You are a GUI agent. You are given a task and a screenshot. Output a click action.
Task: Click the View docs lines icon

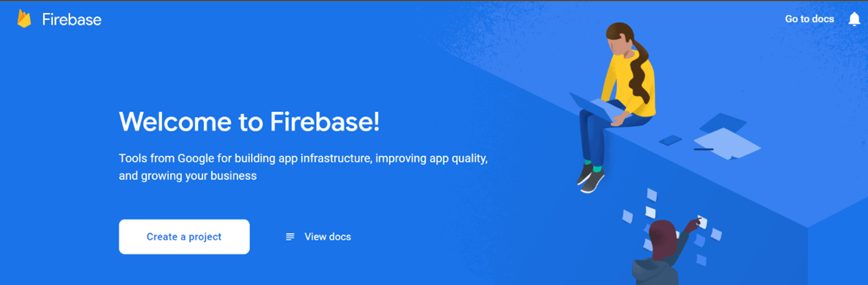(290, 237)
